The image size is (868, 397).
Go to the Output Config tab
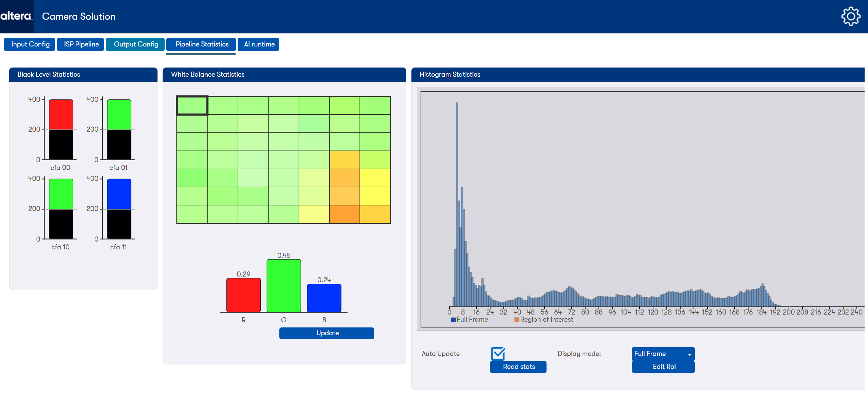point(136,44)
